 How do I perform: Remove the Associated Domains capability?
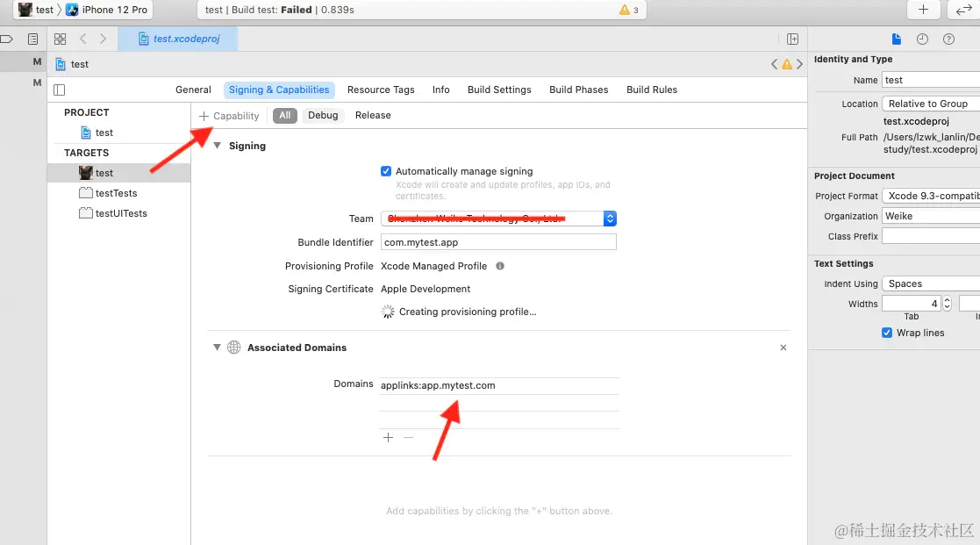tap(783, 348)
